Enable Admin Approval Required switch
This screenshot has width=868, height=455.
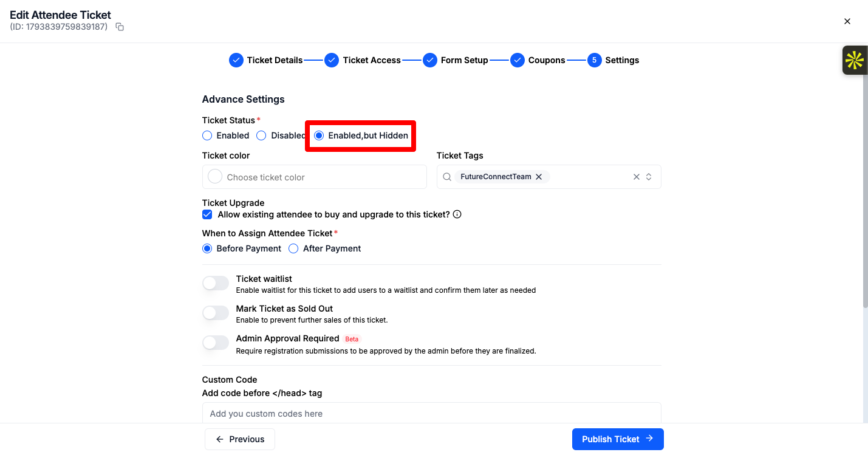pyautogui.click(x=216, y=343)
